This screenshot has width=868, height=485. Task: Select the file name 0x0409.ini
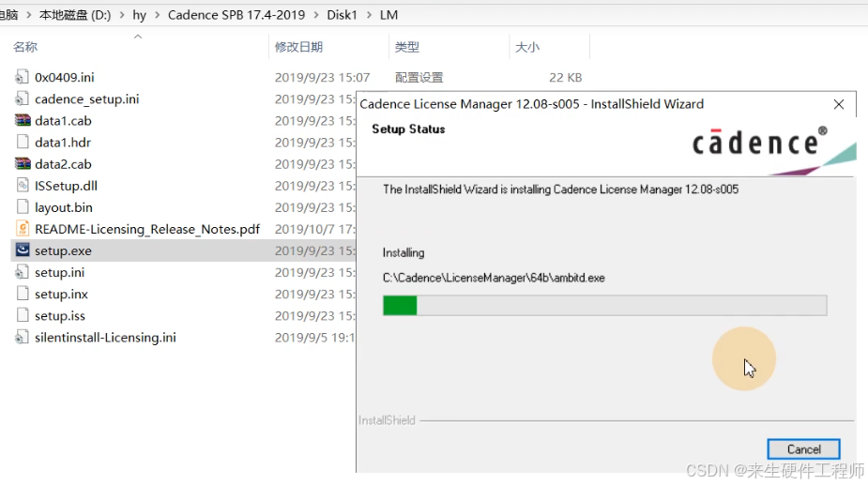pos(64,77)
